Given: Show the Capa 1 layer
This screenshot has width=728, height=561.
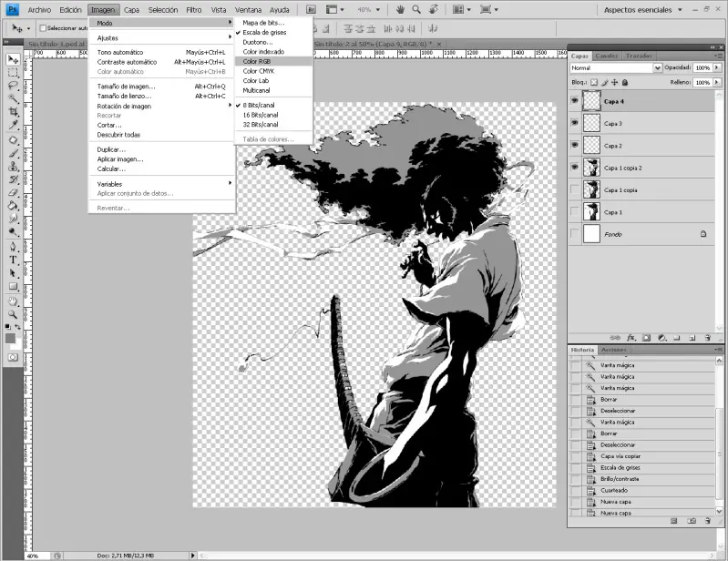Looking at the screenshot, I should pos(575,212).
